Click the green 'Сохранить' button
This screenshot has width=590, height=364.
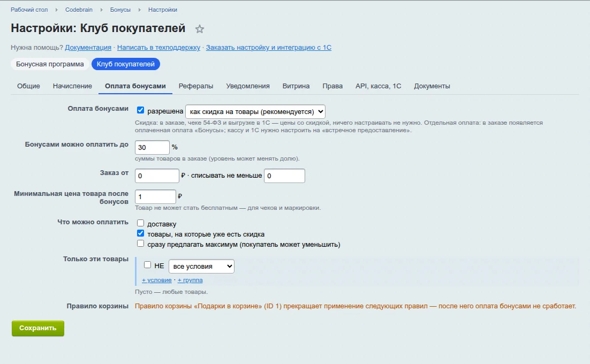[38, 328]
